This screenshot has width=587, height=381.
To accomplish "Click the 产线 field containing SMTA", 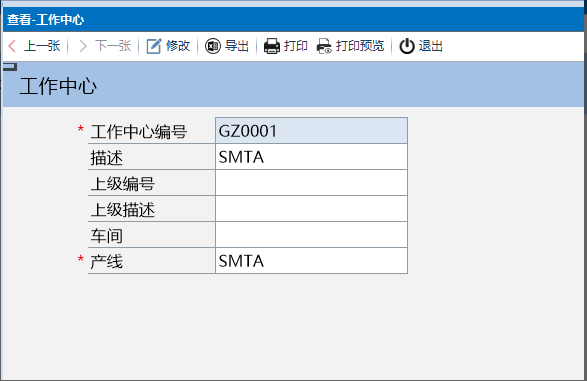I will coord(311,261).
